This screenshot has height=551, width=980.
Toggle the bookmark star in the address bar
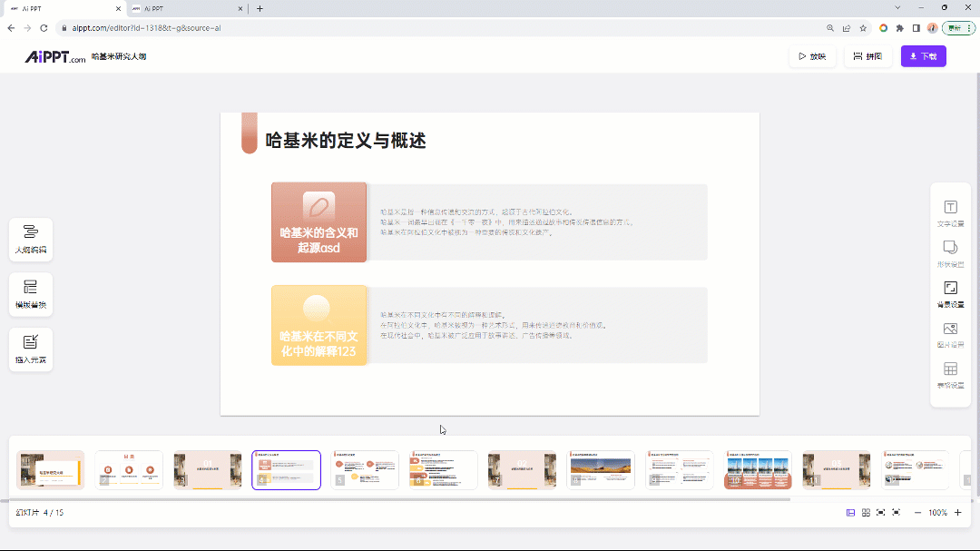863,28
